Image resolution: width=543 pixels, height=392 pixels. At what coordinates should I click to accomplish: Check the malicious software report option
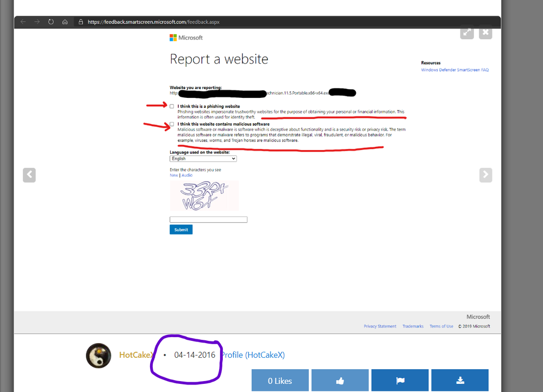pyautogui.click(x=172, y=124)
